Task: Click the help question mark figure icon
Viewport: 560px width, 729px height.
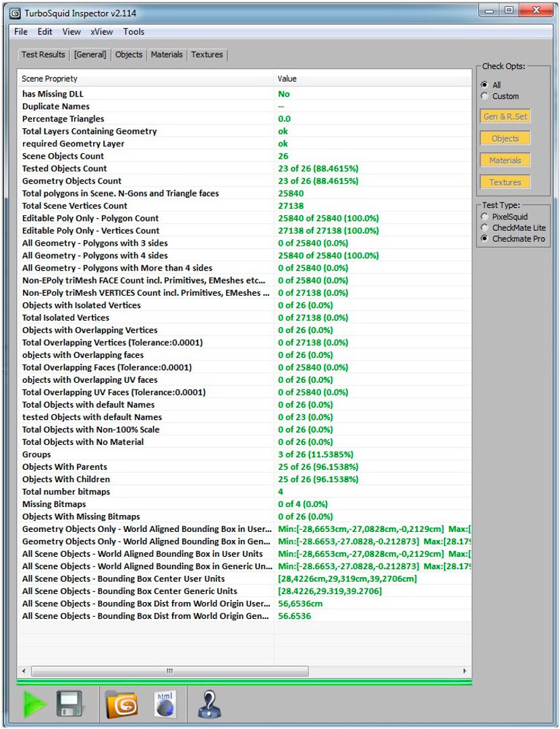Action: click(209, 704)
